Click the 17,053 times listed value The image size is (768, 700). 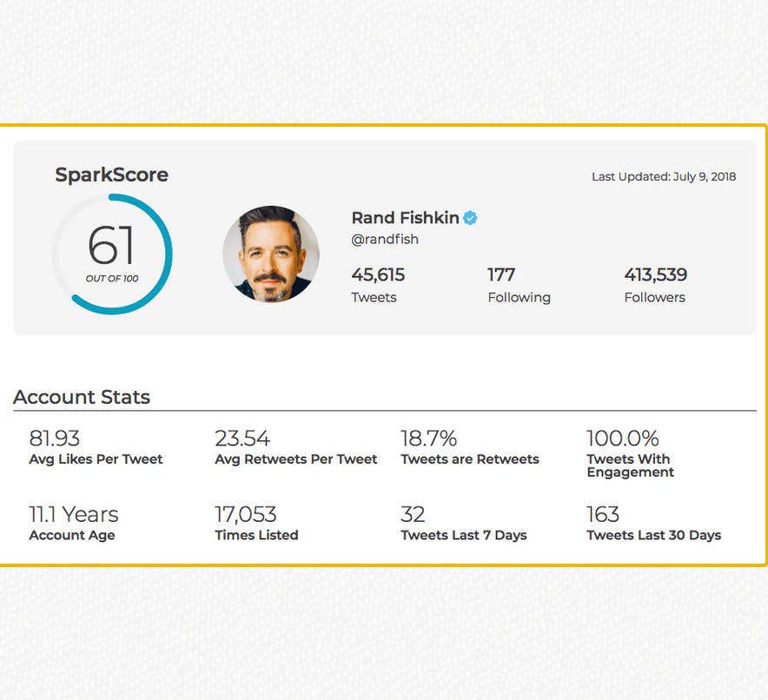point(246,514)
